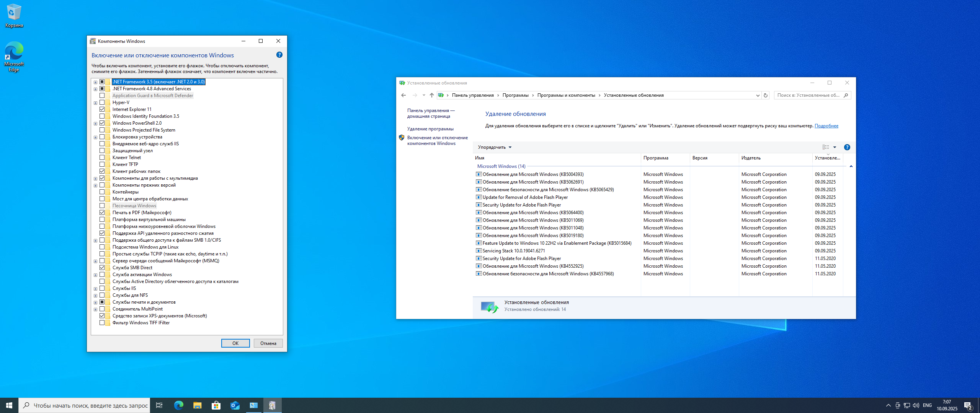Image resolution: width=980 pixels, height=413 pixels.
Task: Enable the Telnet client (Клиент Telnet) checkbox
Action: [102, 158]
